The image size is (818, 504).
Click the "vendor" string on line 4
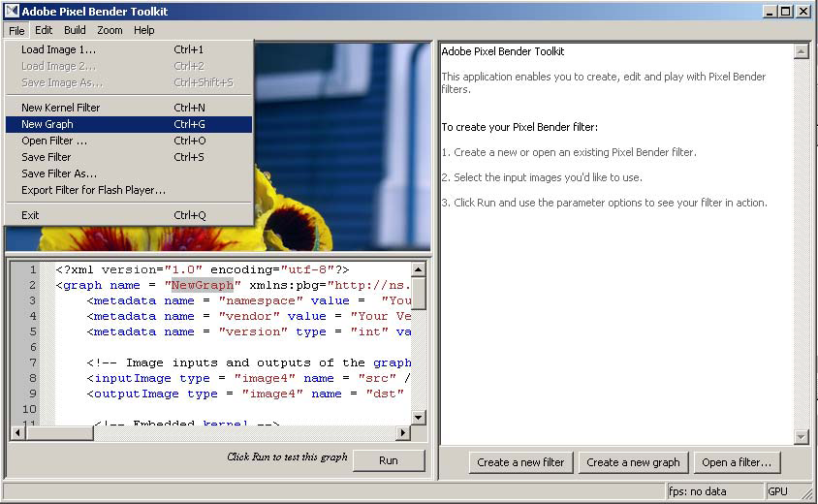[x=249, y=316]
